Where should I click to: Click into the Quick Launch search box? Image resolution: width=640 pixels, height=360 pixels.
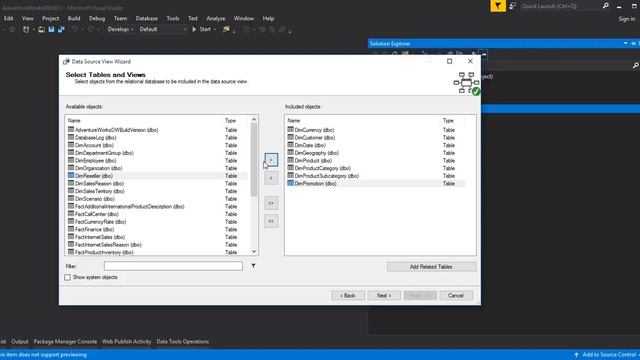(x=560, y=6)
